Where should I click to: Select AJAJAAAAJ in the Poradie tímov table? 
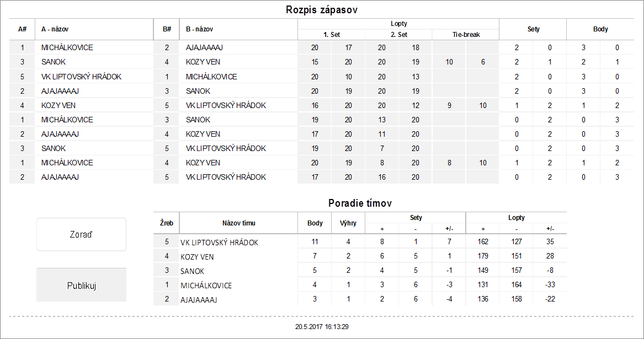tap(199, 300)
